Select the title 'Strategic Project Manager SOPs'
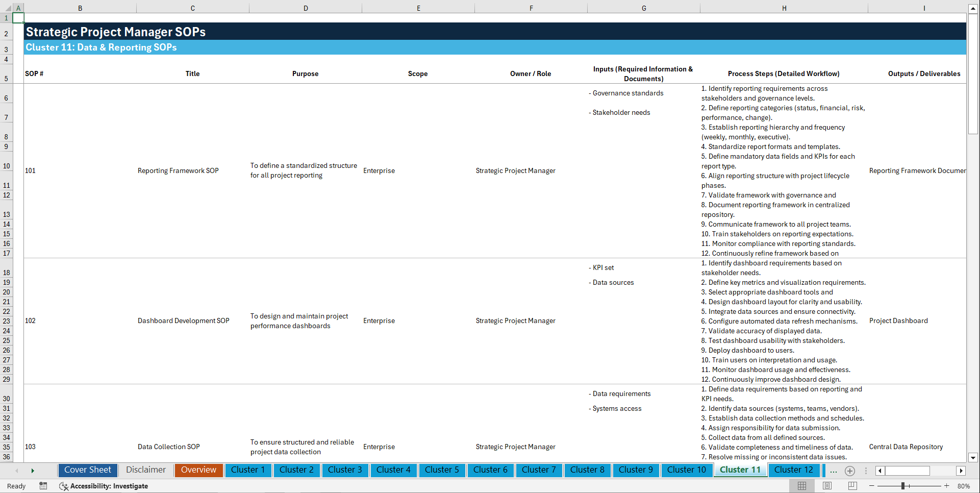The width and height of the screenshot is (980, 493). 116,32
